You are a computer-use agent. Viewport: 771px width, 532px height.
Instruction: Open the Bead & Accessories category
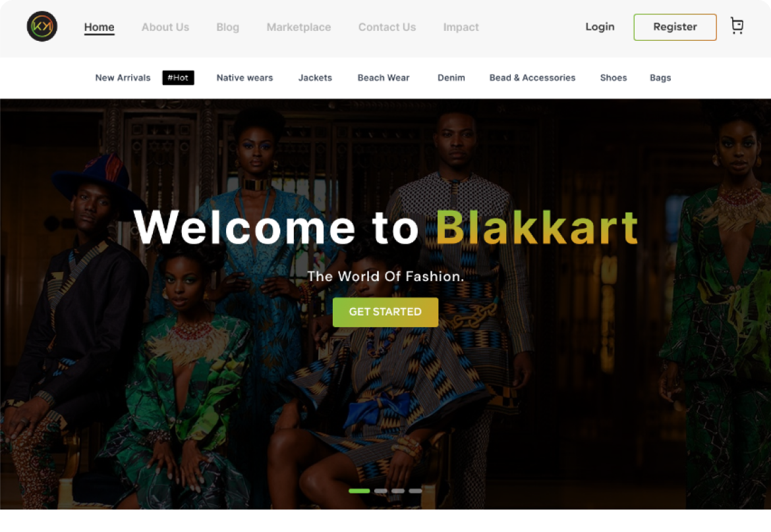tap(532, 78)
